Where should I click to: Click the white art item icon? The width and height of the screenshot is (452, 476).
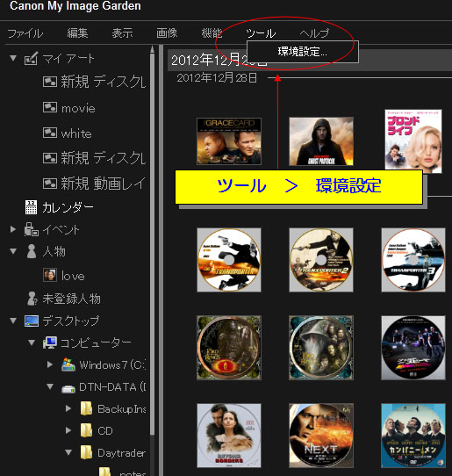pos(50,133)
